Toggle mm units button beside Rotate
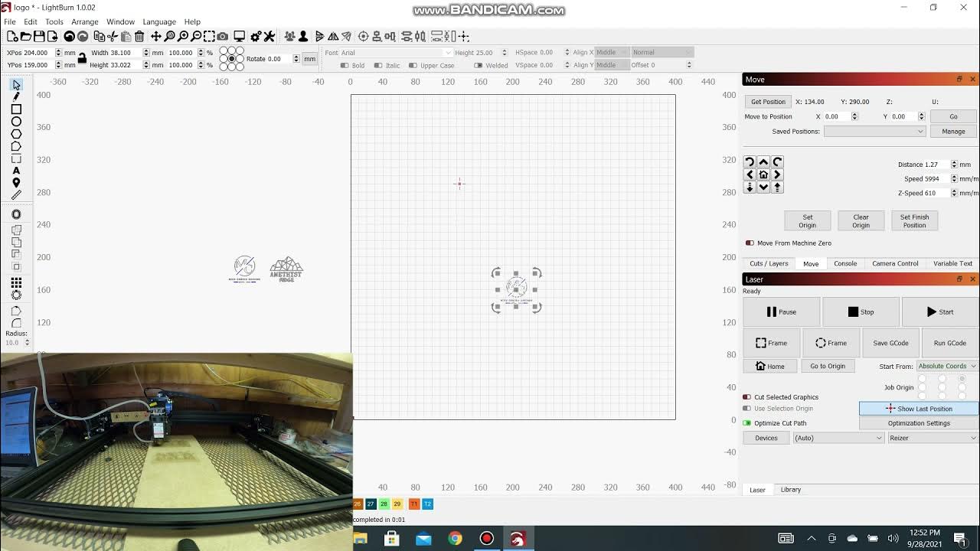Screen dimensions: 980x551 click(309, 59)
